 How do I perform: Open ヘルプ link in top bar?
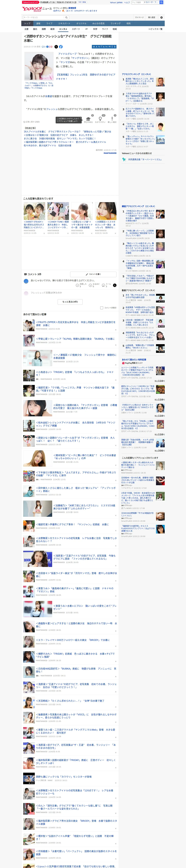click(127, 2)
